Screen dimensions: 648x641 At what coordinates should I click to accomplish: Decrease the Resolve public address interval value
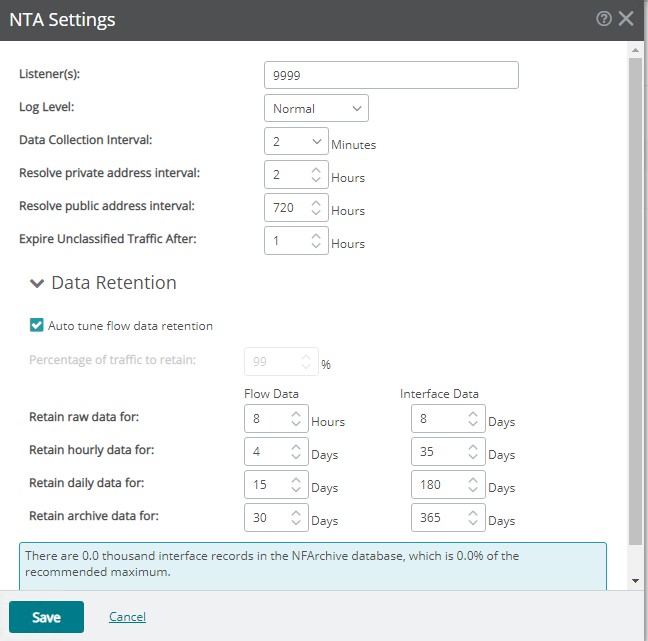[x=316, y=212]
